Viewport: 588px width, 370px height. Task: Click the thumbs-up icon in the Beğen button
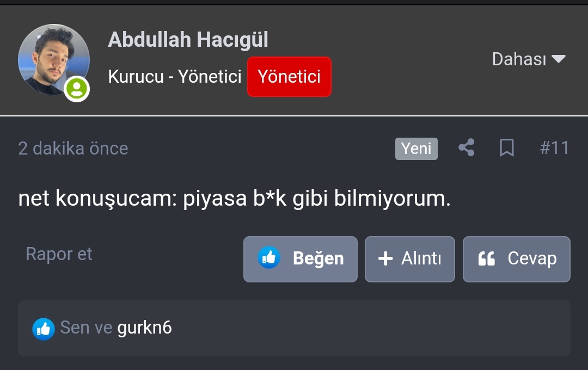[269, 258]
